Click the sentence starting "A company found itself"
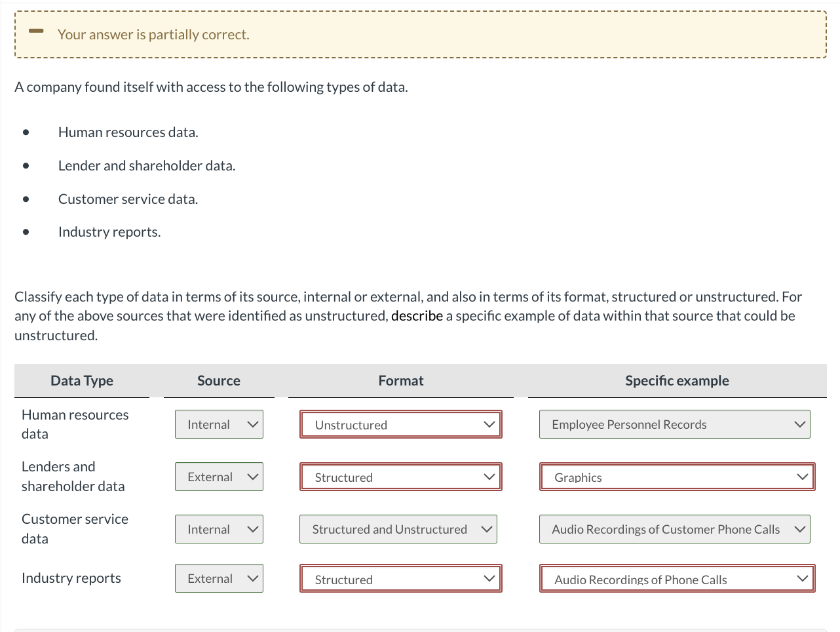840x632 pixels. click(x=211, y=87)
